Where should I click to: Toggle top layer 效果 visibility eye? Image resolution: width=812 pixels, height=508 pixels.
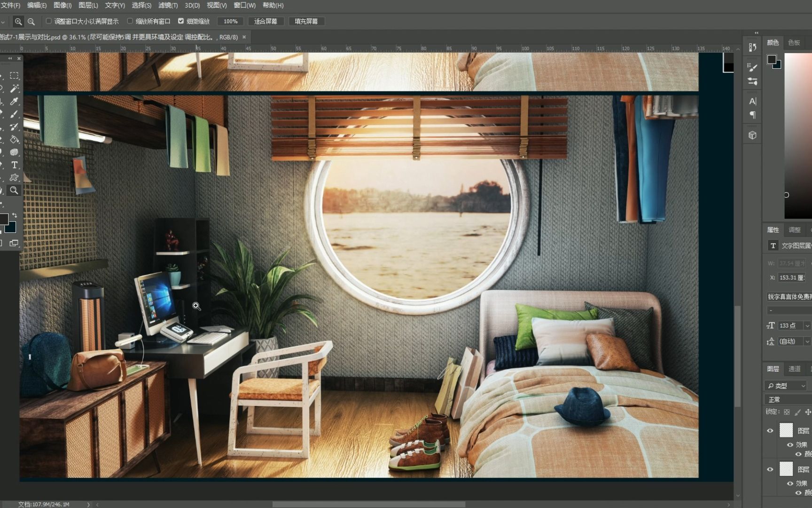(790, 444)
